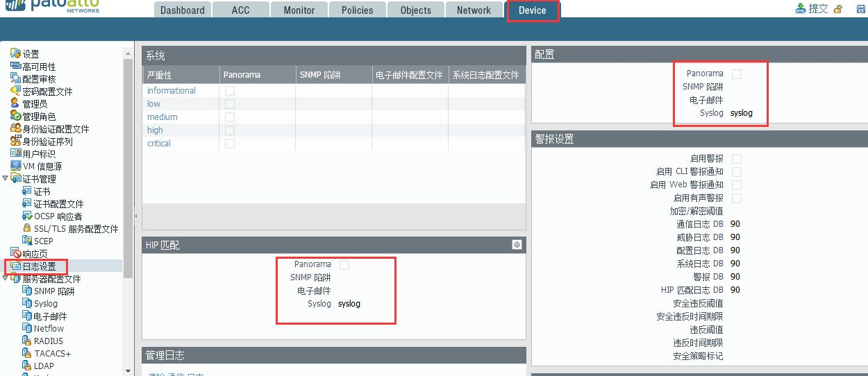Click the TACACS+ server profile icon

27,353
